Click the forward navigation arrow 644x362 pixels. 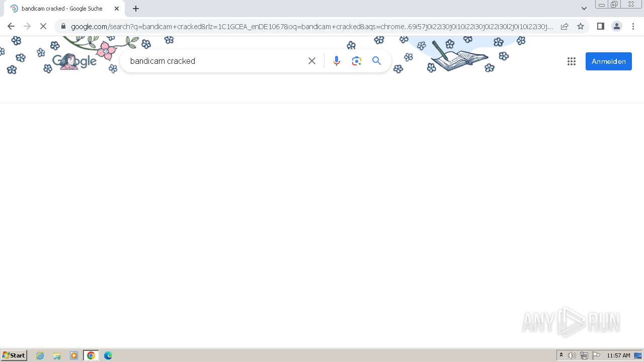point(27,26)
